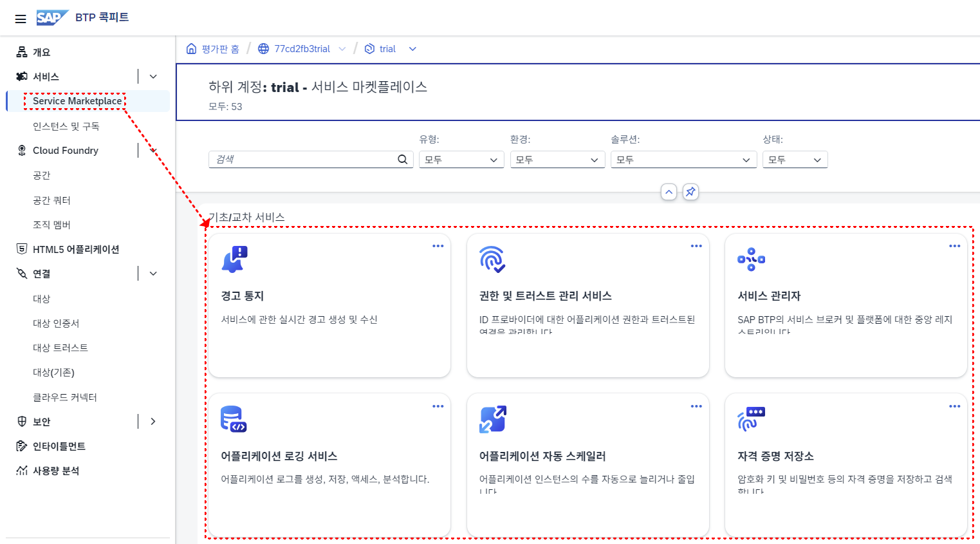
Task: Open the 유형 filter dropdown
Action: click(461, 160)
